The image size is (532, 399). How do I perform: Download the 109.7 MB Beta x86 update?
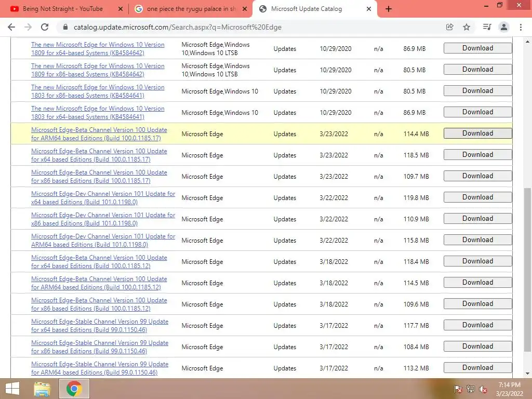(478, 176)
